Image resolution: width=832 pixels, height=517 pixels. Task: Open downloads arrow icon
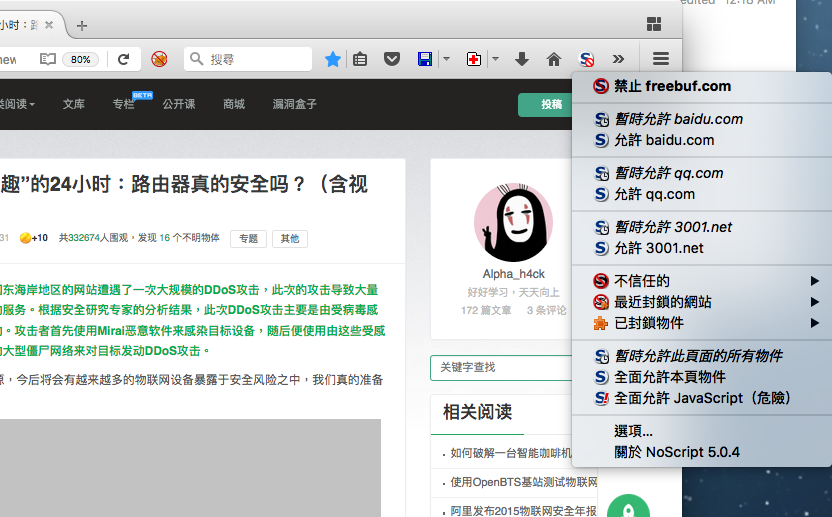point(522,59)
